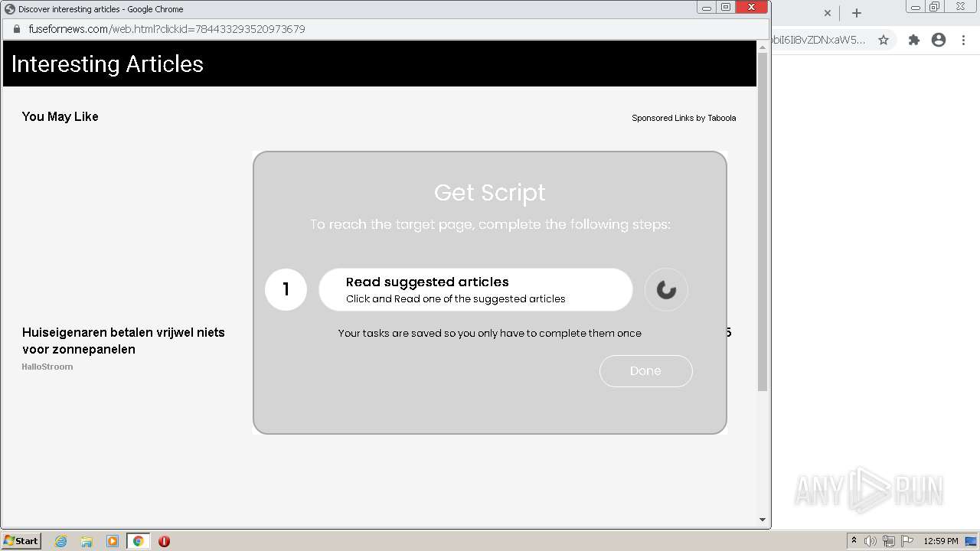
Task: Click the loading spinner icon beside step 1
Action: 666,290
